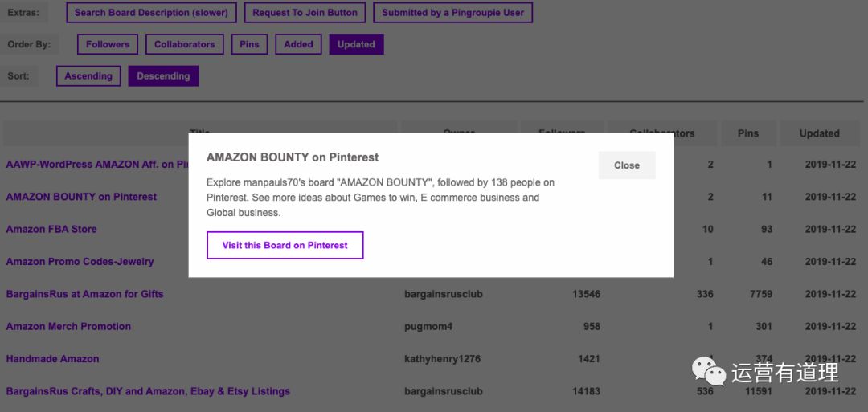This screenshot has width=868, height=412.
Task: Toggle Search Board Description (slower) option
Action: click(x=151, y=13)
